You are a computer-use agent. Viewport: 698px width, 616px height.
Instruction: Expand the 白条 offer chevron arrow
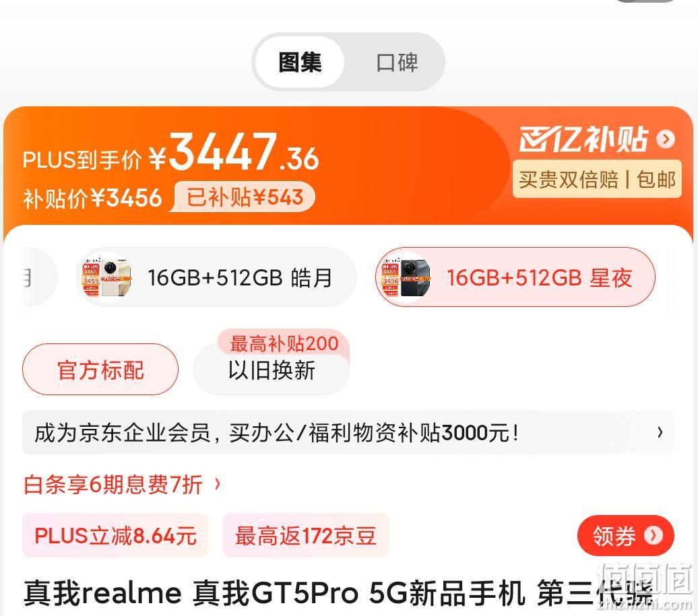(x=217, y=484)
